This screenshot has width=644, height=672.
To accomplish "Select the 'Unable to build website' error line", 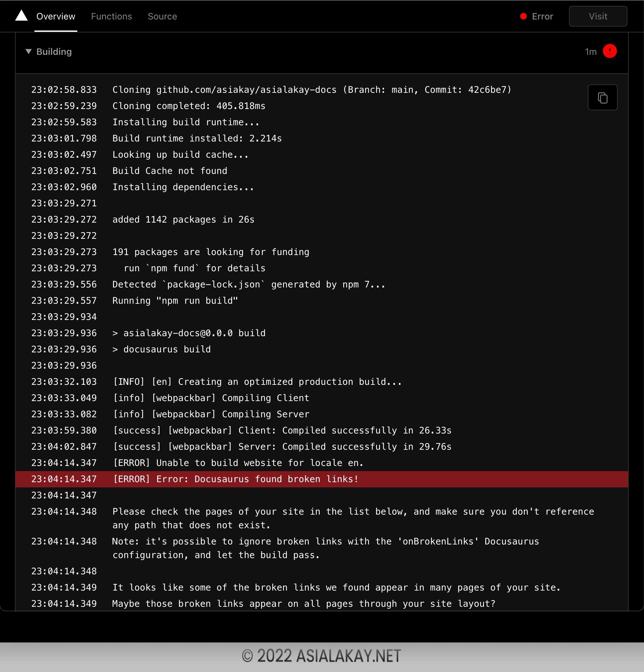I will [x=238, y=463].
